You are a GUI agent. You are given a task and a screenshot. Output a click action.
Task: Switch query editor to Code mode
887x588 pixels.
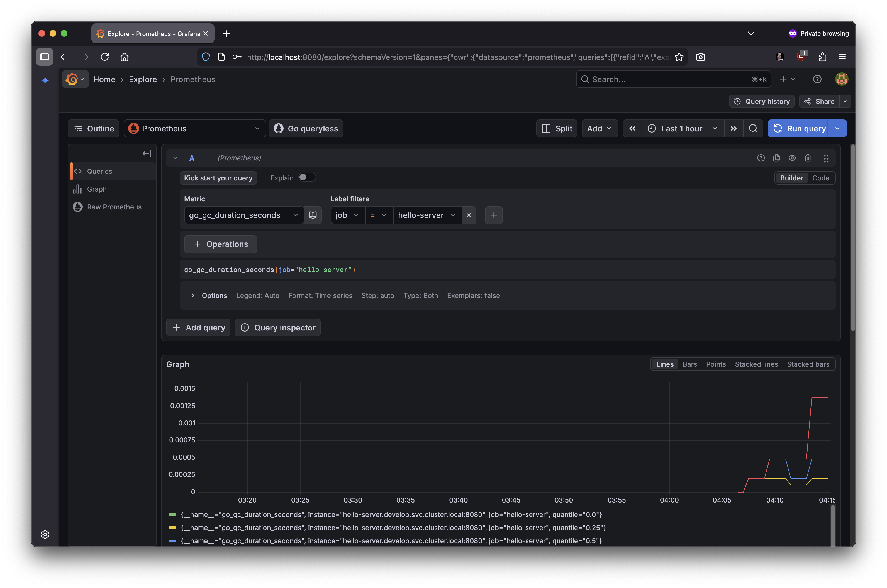click(x=821, y=178)
